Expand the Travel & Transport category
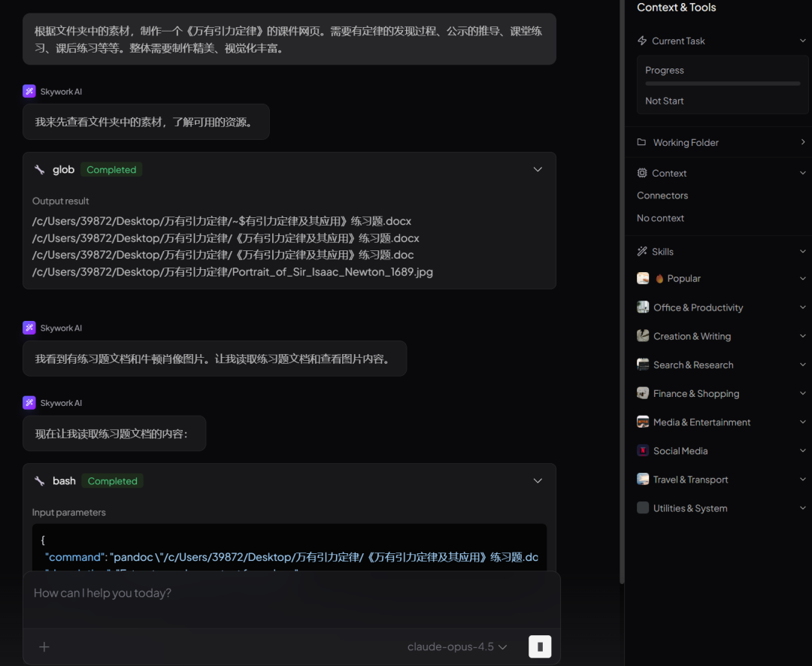Viewport: 812px width, 666px height. coord(802,480)
